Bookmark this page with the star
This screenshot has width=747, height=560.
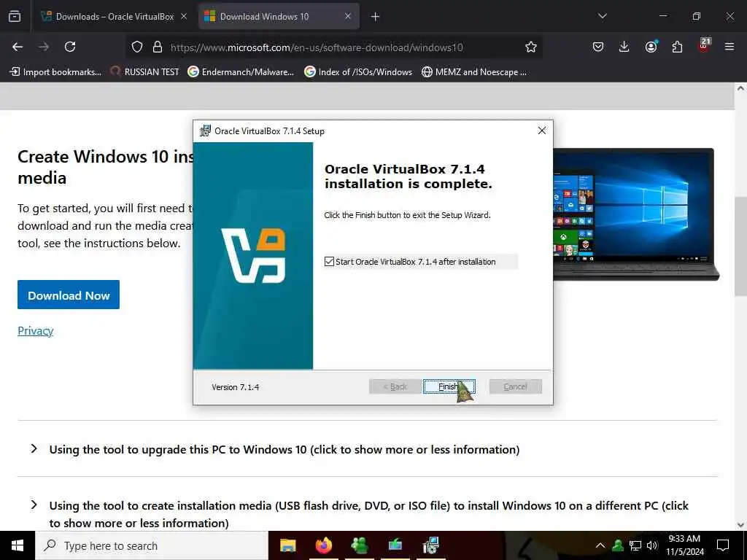coord(531,47)
